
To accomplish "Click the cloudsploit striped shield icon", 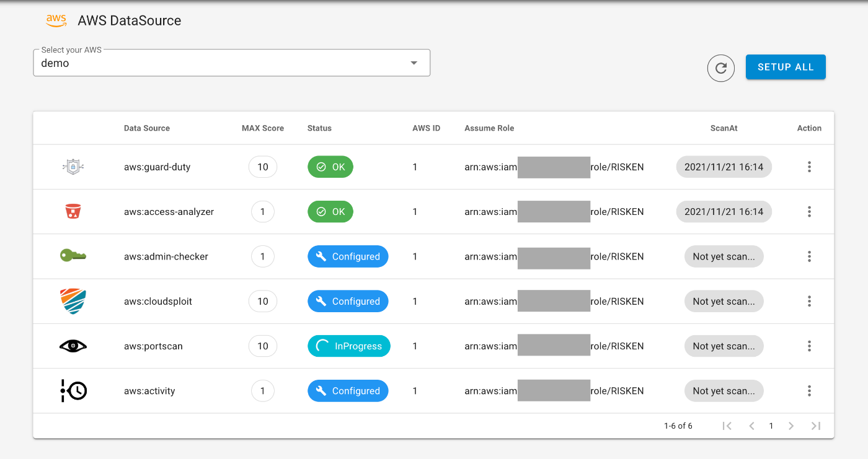I will (x=73, y=301).
